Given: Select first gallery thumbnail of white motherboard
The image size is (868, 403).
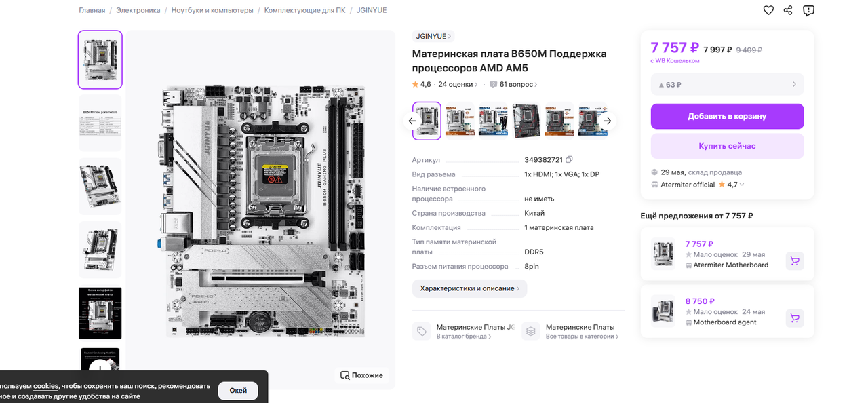Looking at the screenshot, I should pyautogui.click(x=100, y=60).
